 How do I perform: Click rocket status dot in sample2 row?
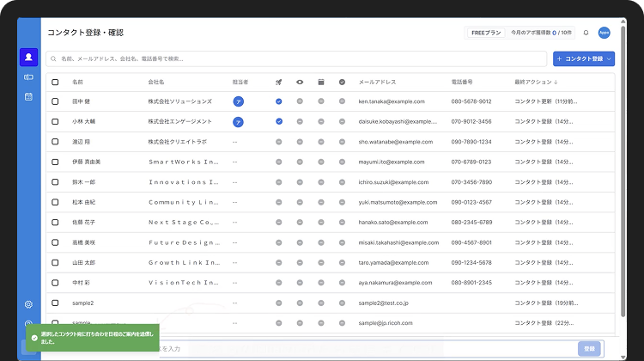click(279, 303)
